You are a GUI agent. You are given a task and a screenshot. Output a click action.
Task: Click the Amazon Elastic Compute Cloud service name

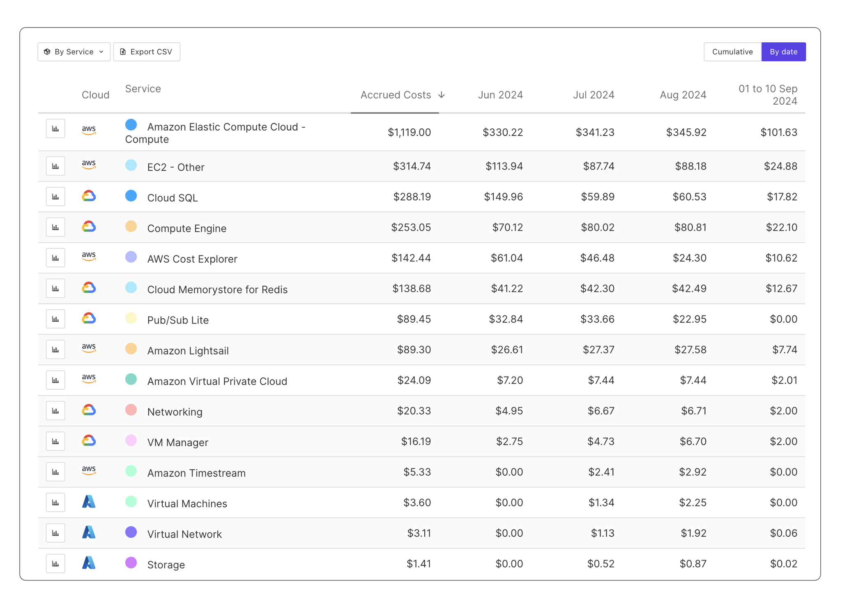216,133
